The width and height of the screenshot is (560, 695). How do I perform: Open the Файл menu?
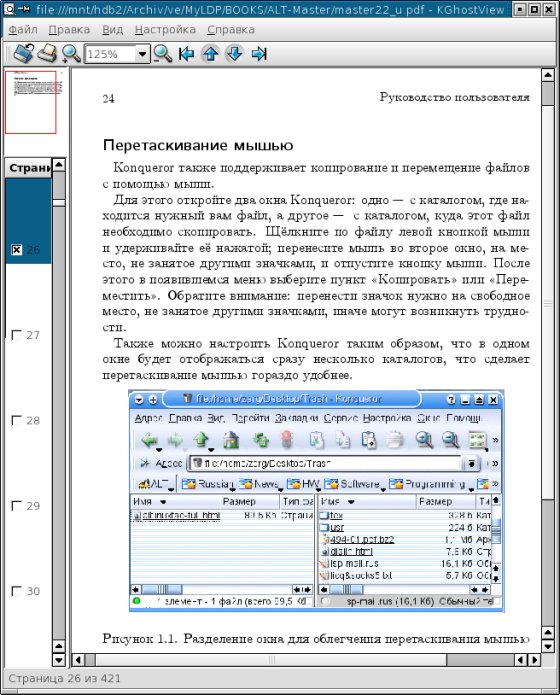(23, 30)
